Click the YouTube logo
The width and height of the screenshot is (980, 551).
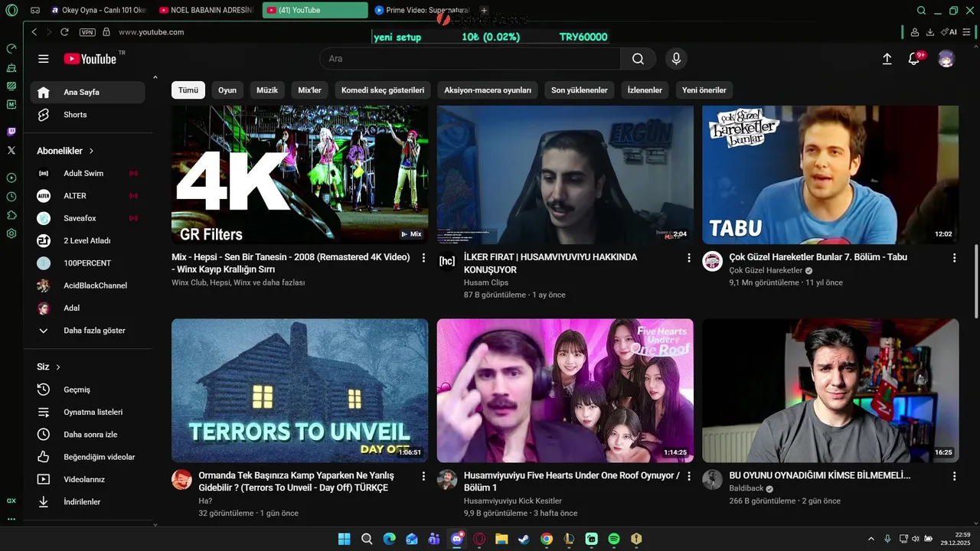point(90,59)
